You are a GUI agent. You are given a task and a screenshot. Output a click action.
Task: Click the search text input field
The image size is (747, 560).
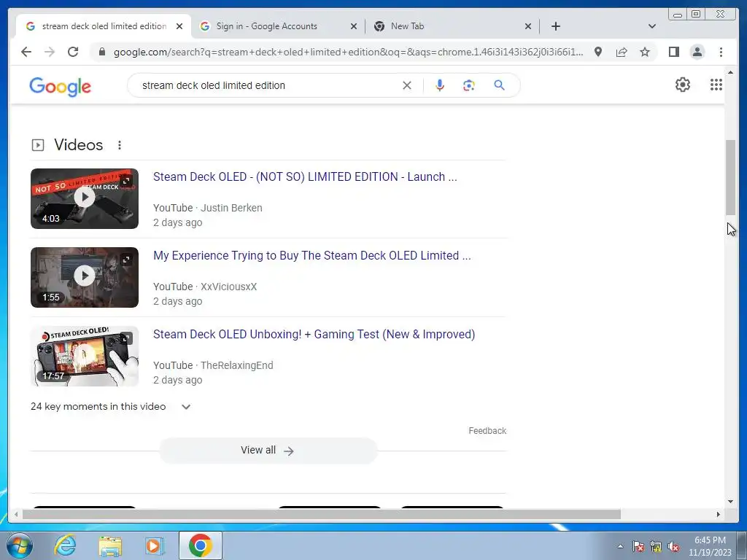(x=267, y=85)
